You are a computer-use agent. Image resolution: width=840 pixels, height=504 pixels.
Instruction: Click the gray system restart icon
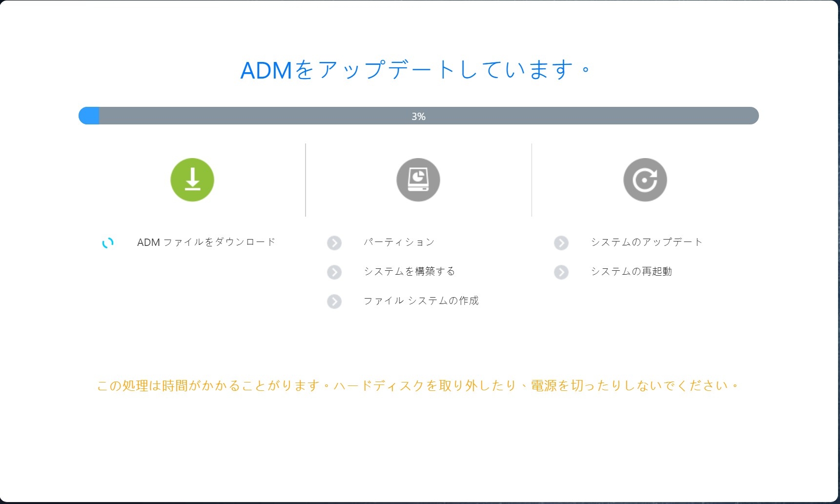click(x=645, y=180)
